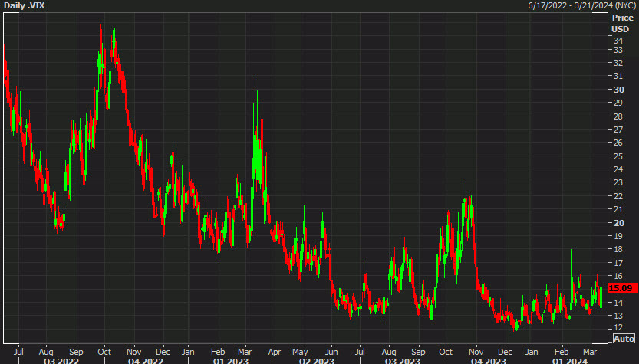Click the Jun month label

331,352
